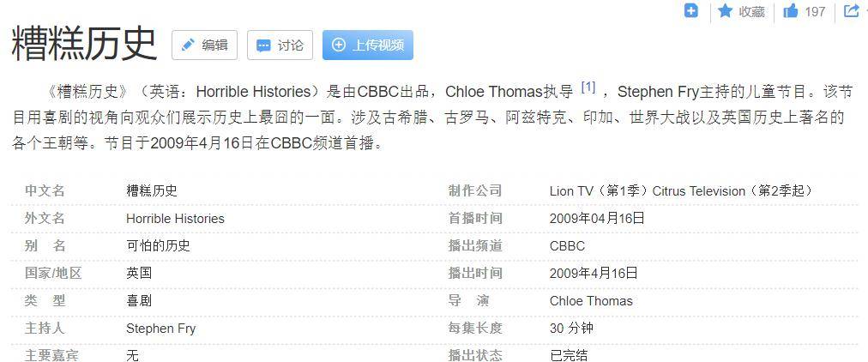Select the 播出状态 value 已完结

coord(569,355)
